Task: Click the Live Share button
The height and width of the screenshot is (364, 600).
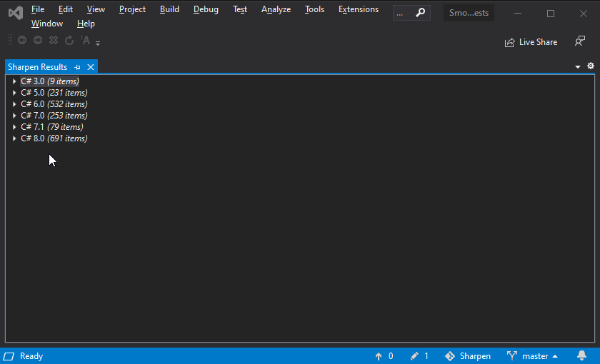Action: (531, 42)
